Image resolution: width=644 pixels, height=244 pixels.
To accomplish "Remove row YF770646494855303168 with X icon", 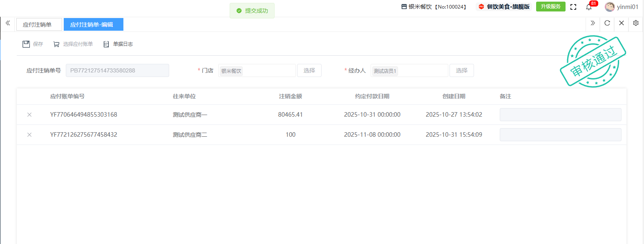I will coord(29,115).
